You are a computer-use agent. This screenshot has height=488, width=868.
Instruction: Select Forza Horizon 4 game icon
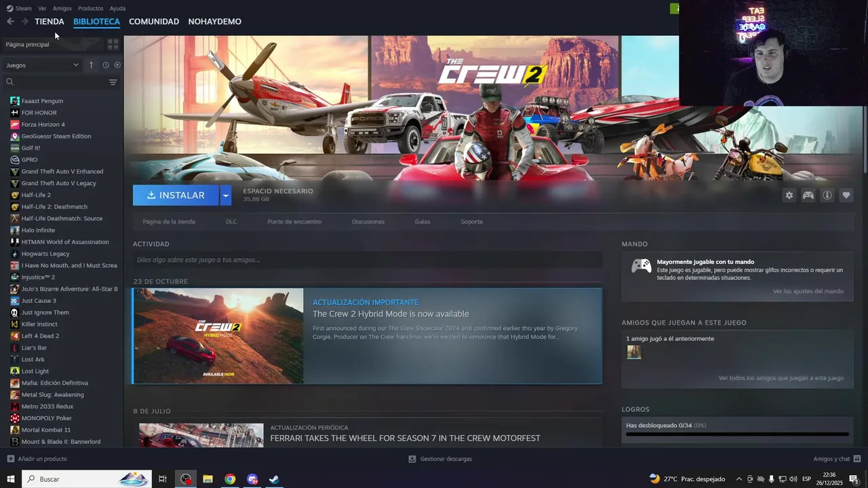coord(14,125)
